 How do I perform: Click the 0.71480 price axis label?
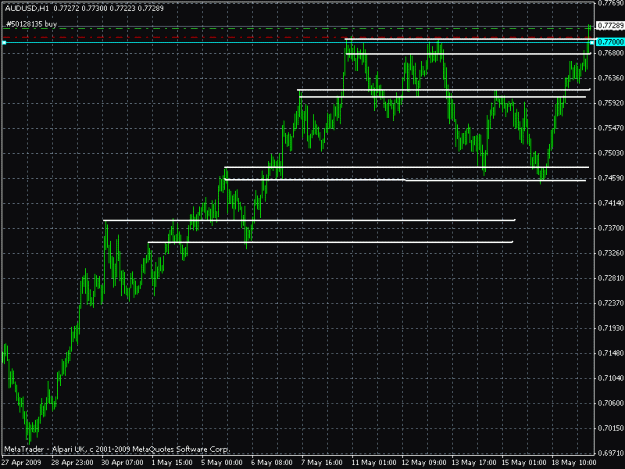(x=610, y=353)
